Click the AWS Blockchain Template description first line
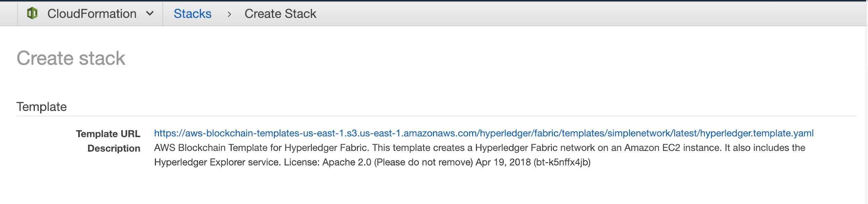 479,148
